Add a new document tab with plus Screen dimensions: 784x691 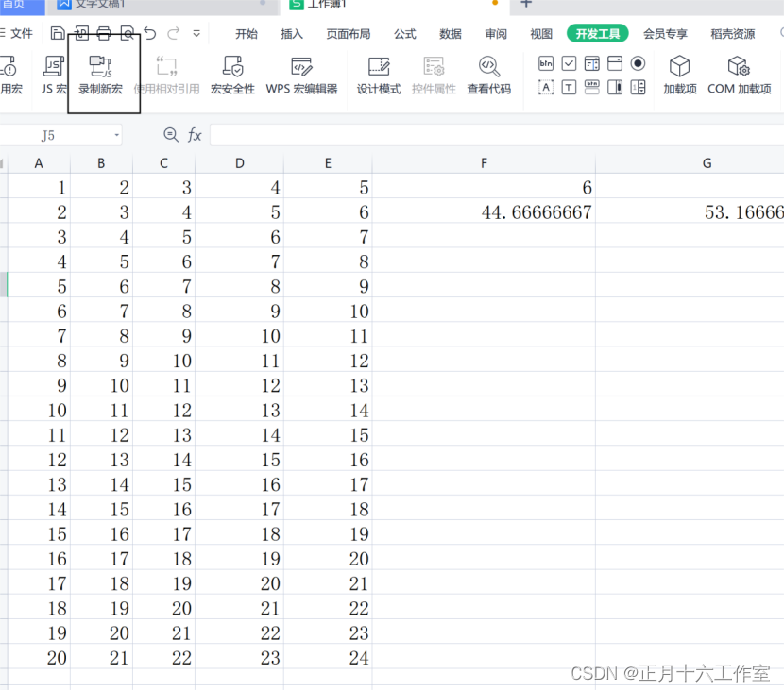pyautogui.click(x=526, y=4)
